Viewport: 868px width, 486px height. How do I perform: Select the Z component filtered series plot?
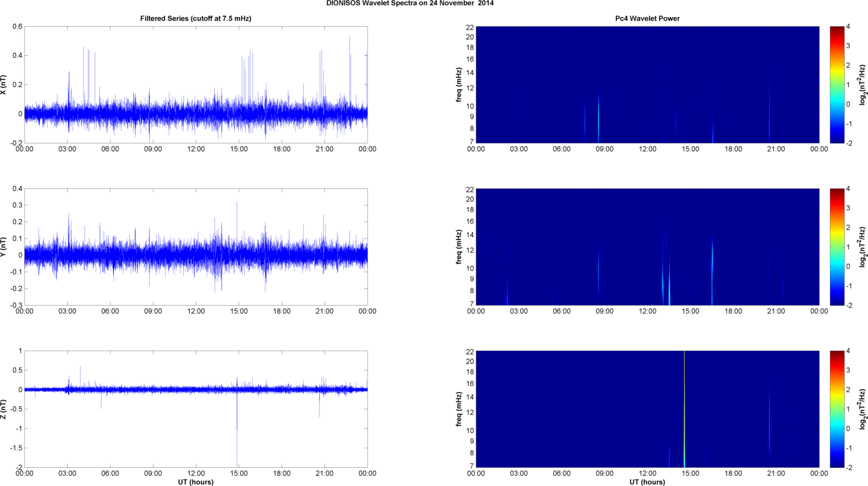[x=196, y=409]
